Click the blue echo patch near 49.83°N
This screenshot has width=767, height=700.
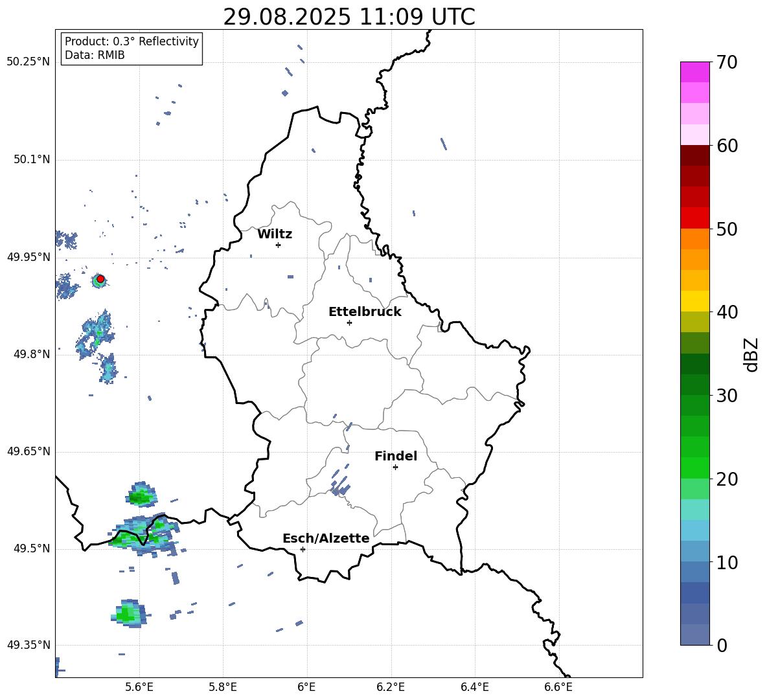coord(96,335)
